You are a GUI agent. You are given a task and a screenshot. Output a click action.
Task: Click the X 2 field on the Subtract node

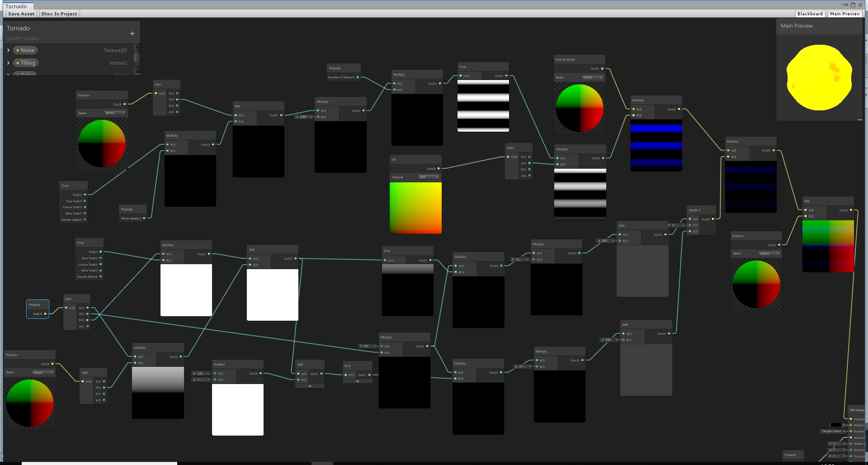click(201, 380)
